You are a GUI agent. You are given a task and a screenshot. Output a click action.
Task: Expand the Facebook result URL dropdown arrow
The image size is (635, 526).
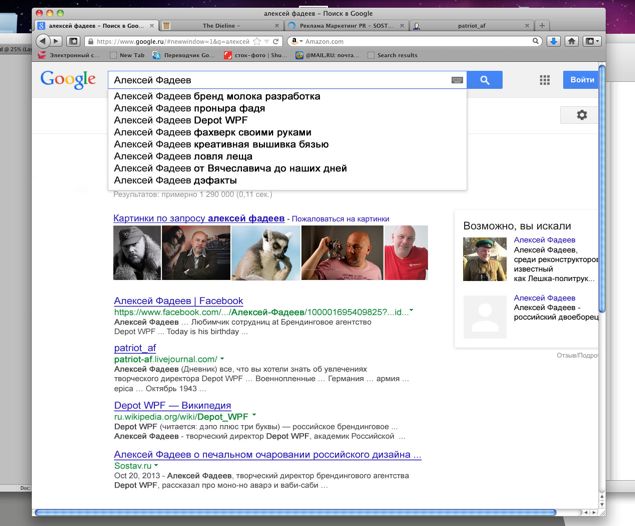coord(411,311)
